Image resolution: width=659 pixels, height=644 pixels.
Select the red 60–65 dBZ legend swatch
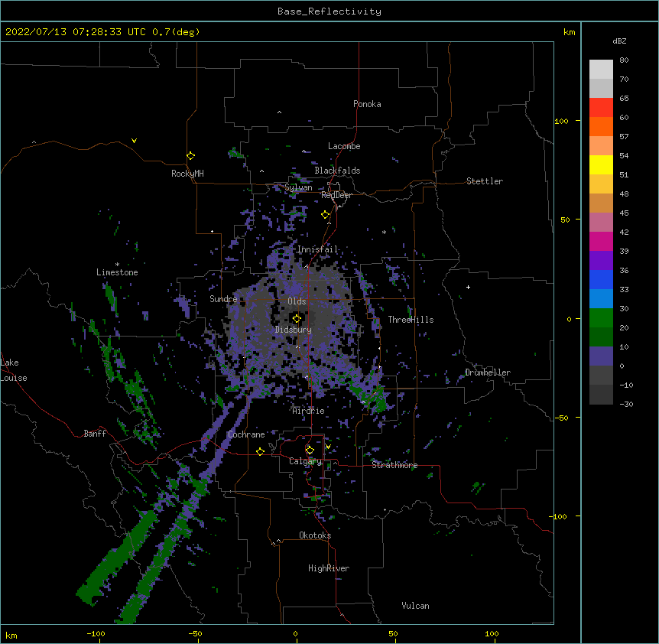click(x=601, y=107)
